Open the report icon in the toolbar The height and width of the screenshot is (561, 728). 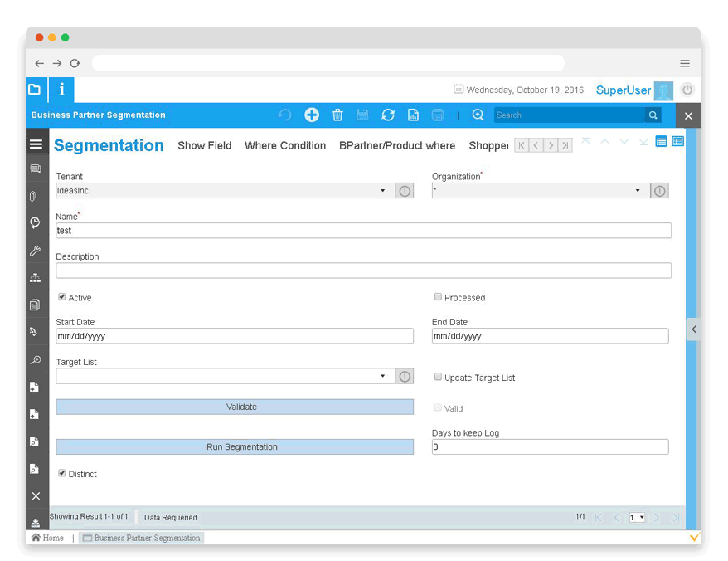(413, 115)
